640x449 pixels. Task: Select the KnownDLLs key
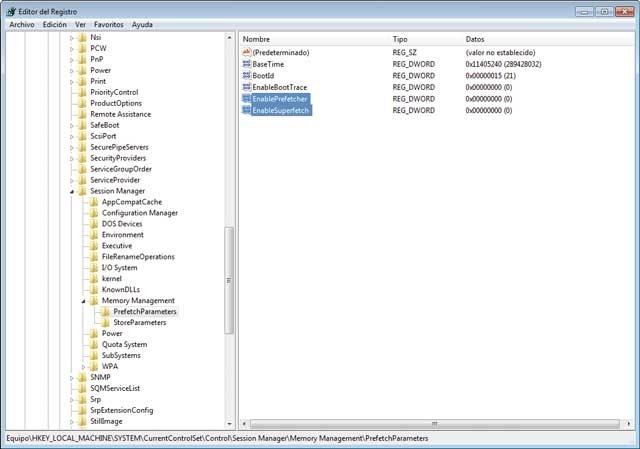[x=121, y=290]
